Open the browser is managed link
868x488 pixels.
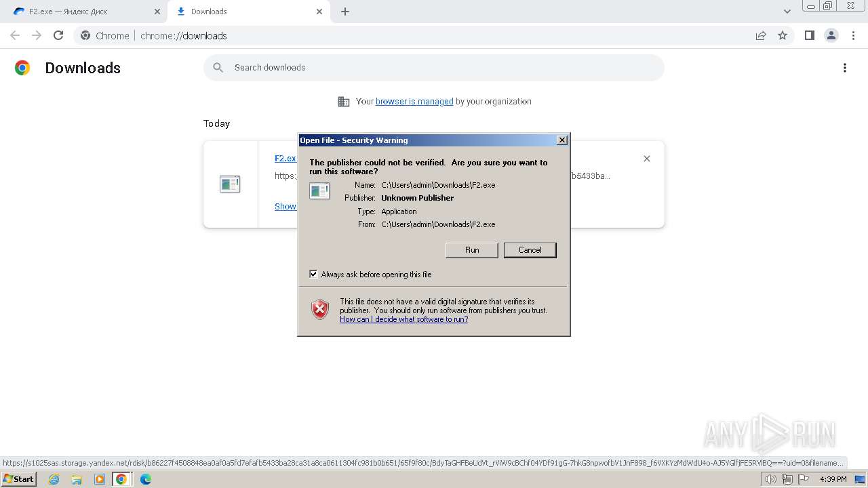(x=414, y=102)
